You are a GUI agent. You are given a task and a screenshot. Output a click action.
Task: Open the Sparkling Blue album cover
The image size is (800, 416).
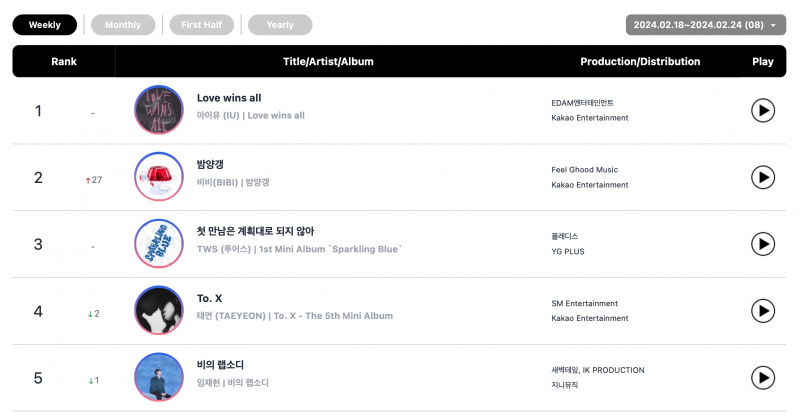159,243
